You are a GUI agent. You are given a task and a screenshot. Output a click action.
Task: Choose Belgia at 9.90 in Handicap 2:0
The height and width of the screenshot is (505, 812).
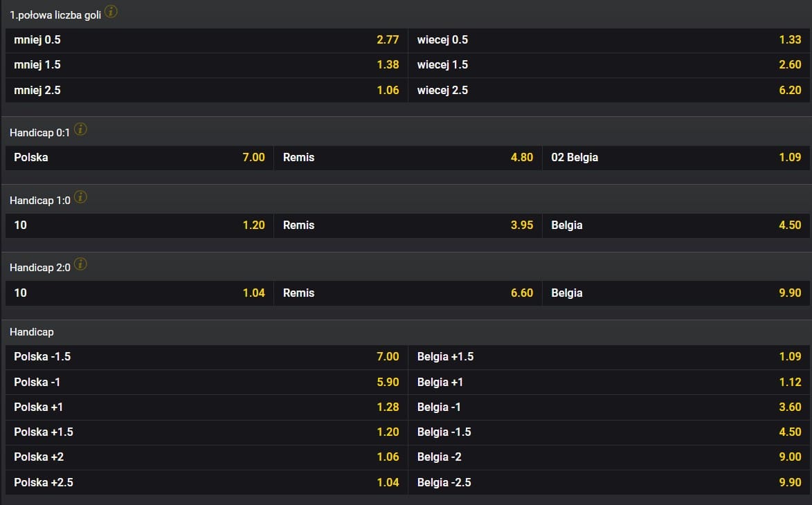(x=676, y=293)
